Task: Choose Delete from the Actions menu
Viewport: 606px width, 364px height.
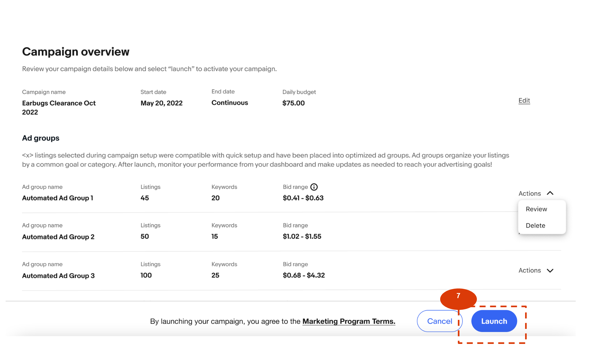Action: pos(535,226)
